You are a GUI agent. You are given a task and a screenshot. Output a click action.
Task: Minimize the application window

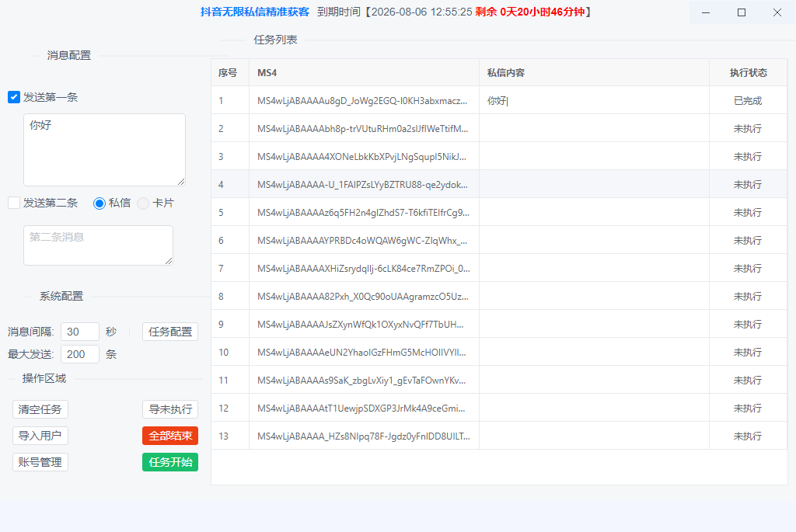pyautogui.click(x=706, y=12)
